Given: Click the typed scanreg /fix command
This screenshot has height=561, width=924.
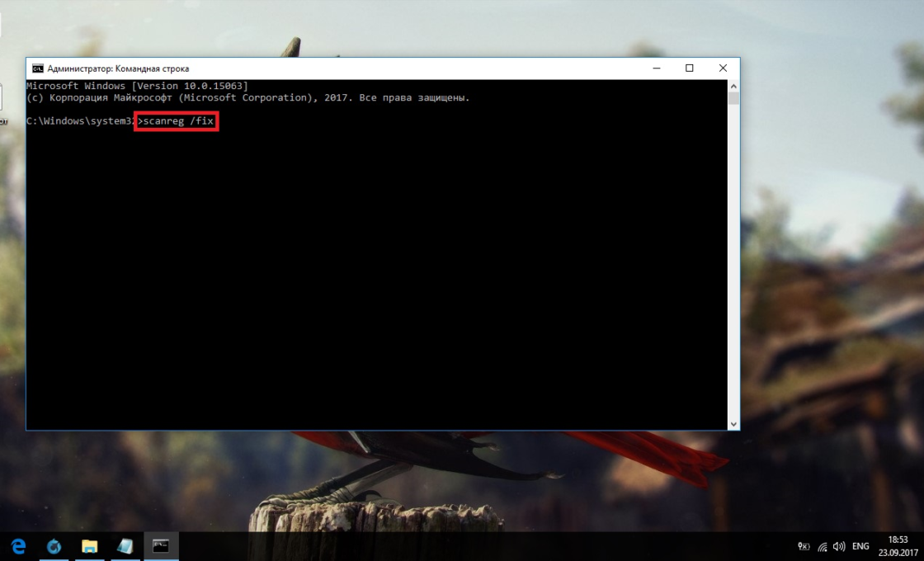Looking at the screenshot, I should [177, 121].
